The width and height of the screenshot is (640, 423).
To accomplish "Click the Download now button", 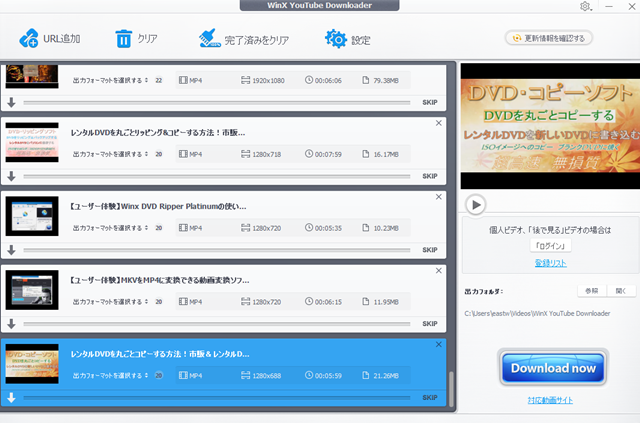I will 553,368.
